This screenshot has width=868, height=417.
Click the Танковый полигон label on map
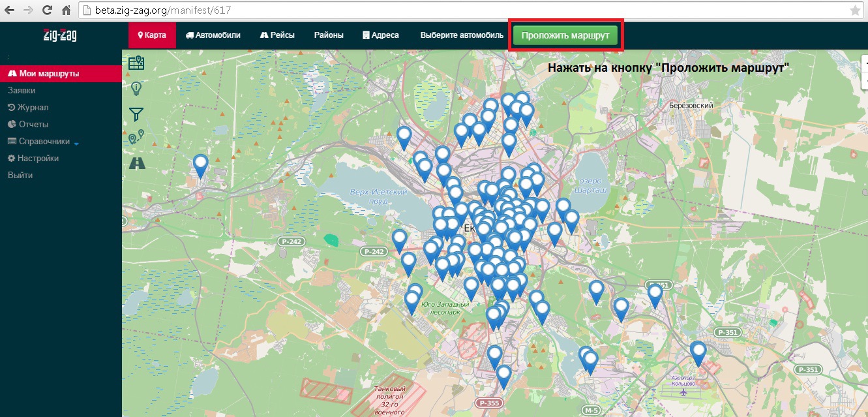pos(390,401)
